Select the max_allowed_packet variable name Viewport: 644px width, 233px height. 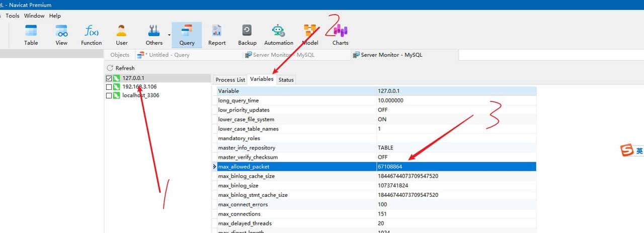[x=296, y=167]
